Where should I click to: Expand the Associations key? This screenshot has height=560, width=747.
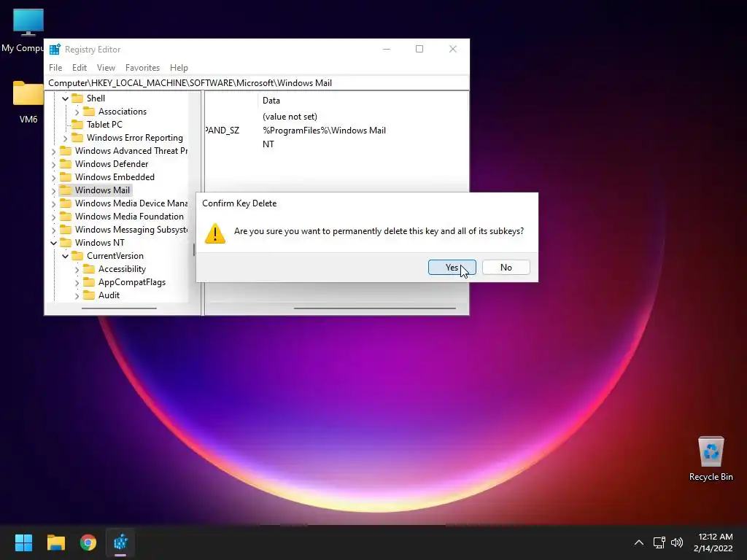(77, 112)
